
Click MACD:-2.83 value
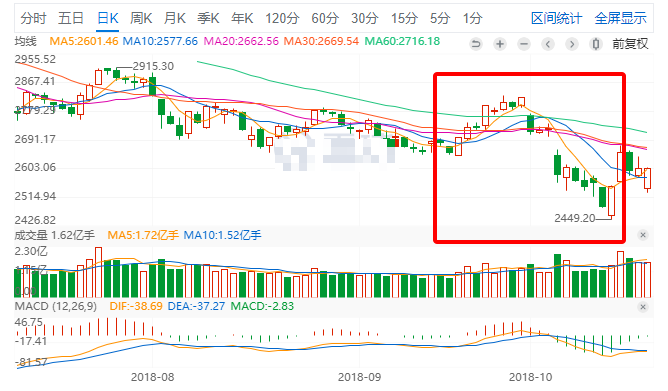coord(262,306)
